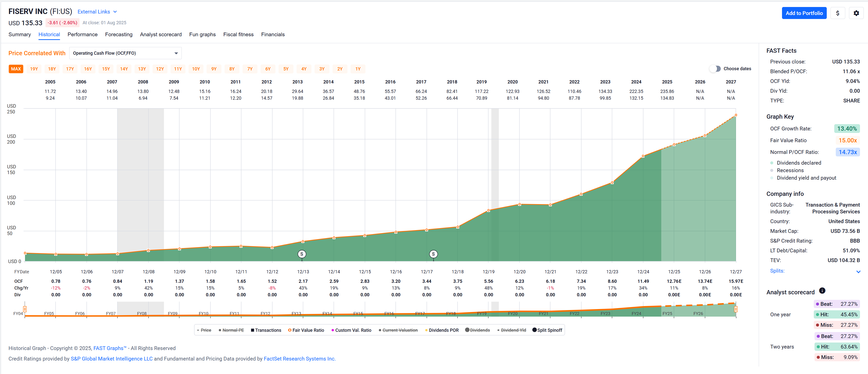Open S&P Global Market Intelligence LLC link
Screen dimensions: 868x374
tap(111, 359)
